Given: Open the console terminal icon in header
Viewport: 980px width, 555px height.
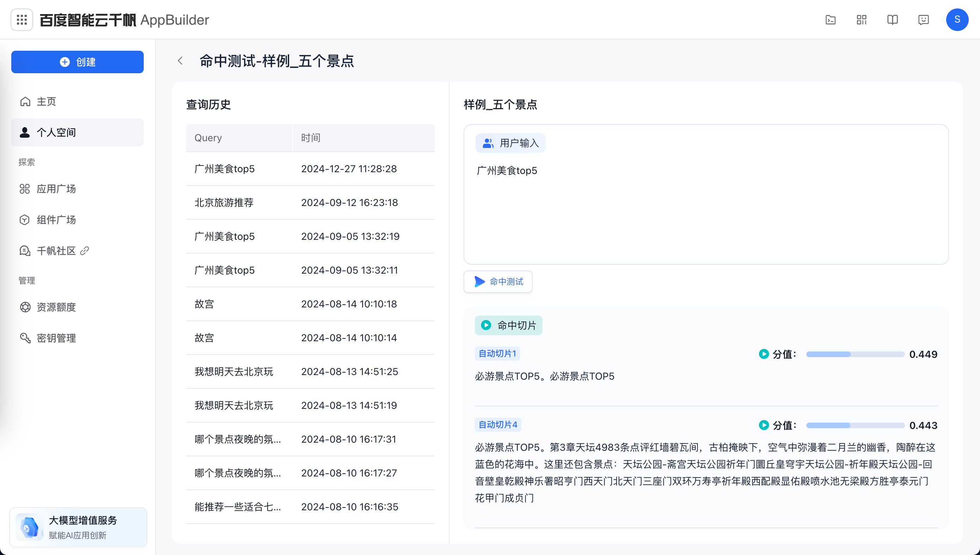Looking at the screenshot, I should [831, 19].
